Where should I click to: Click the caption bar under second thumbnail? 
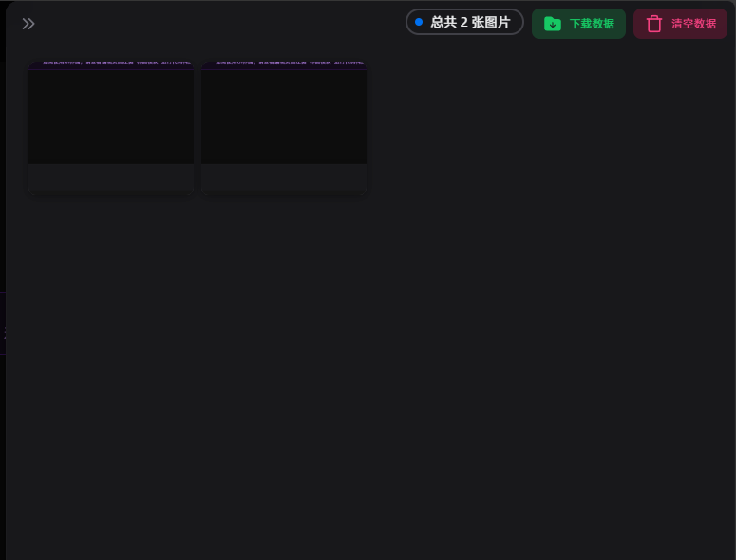(x=284, y=177)
